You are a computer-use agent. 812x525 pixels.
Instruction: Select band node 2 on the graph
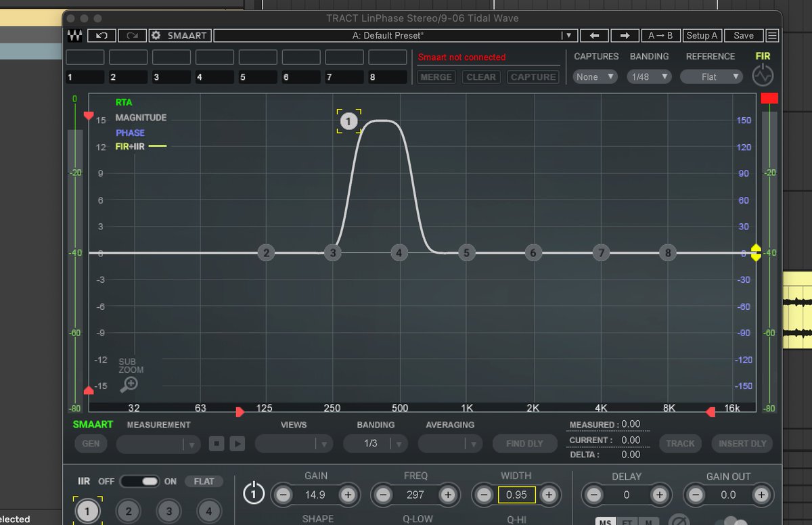point(267,253)
